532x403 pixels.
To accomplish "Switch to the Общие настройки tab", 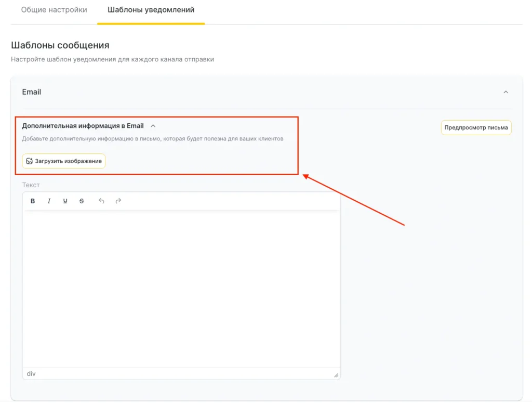I will pos(54,10).
